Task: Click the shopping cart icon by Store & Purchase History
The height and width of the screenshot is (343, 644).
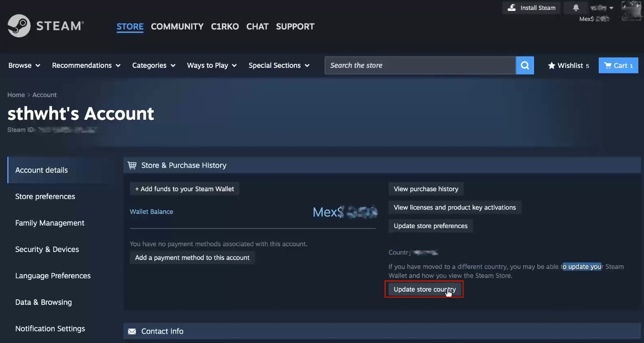Action: tap(132, 165)
